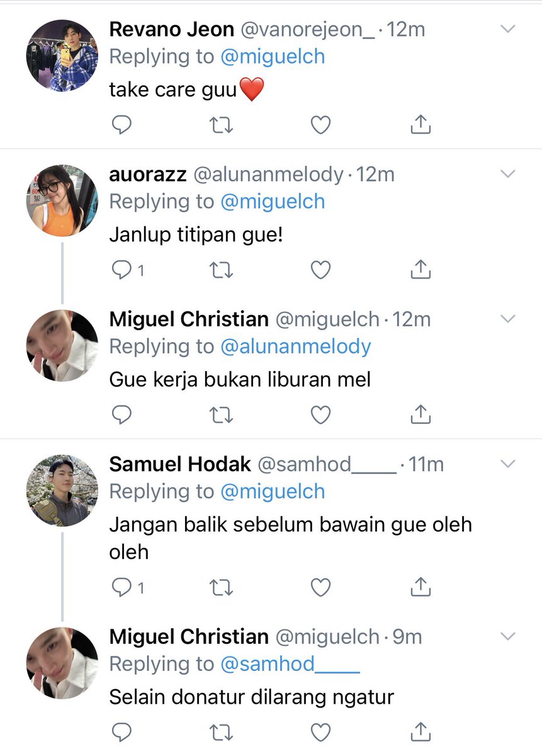Like "Selain donatur dilarang ngatur" tweet
Image resolution: width=542 pixels, height=756 pixels.
pos(321,732)
